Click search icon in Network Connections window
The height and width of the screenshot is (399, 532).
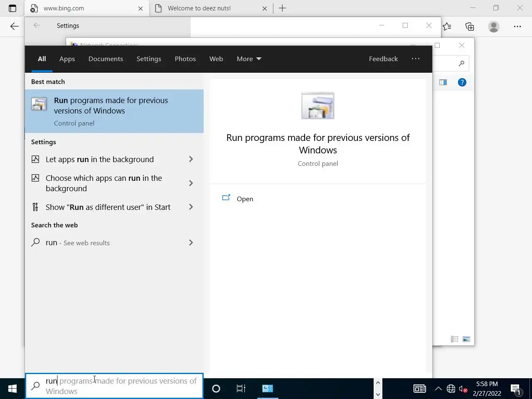coord(461,63)
